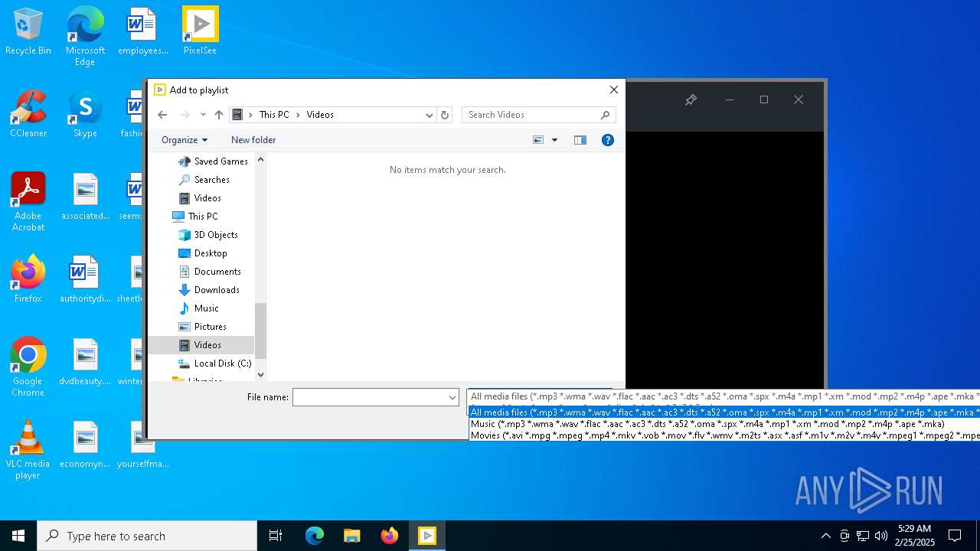The width and height of the screenshot is (980, 551).
Task: Open the file dialog help button
Action: tap(608, 140)
